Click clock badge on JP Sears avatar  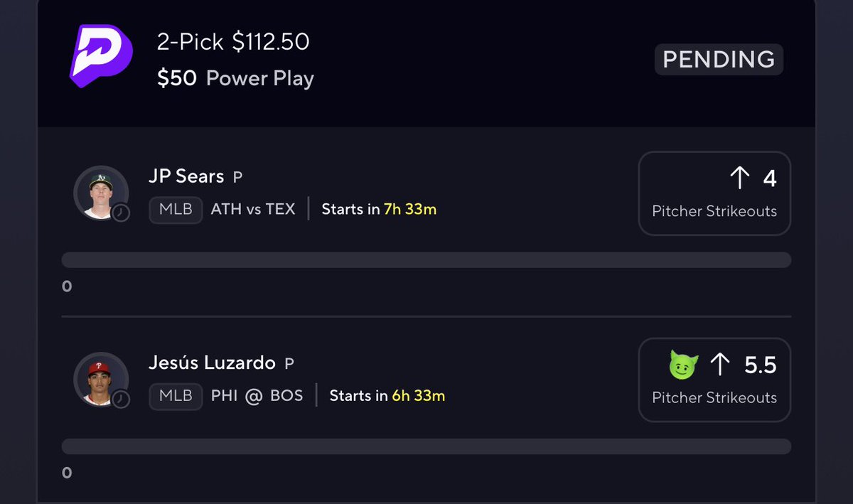[x=121, y=213]
